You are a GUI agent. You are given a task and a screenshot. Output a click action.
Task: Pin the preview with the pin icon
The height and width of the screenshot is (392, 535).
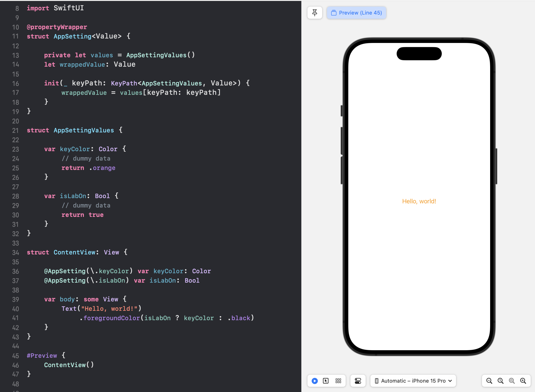point(314,13)
